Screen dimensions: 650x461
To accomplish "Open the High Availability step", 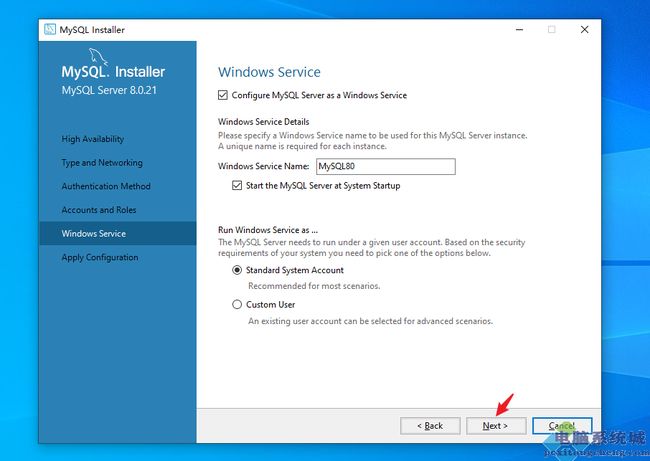I will click(x=92, y=139).
